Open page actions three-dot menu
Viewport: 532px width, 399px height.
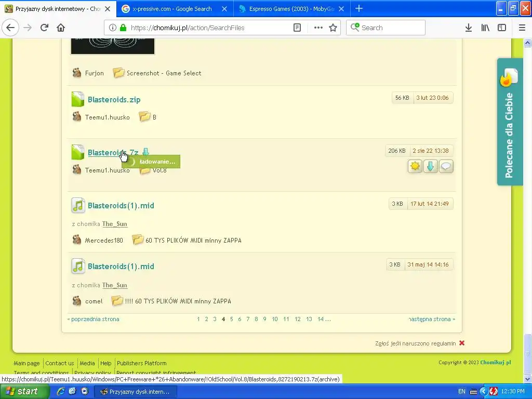[318, 28]
